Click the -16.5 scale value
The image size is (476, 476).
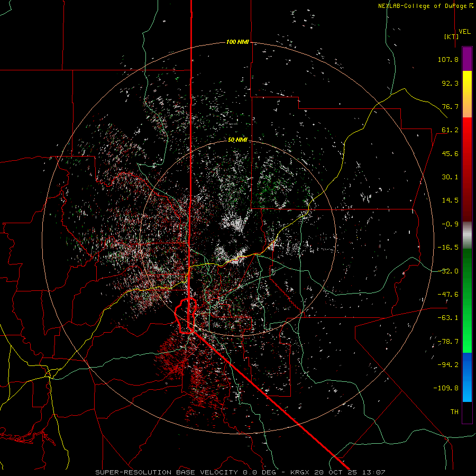click(448, 248)
